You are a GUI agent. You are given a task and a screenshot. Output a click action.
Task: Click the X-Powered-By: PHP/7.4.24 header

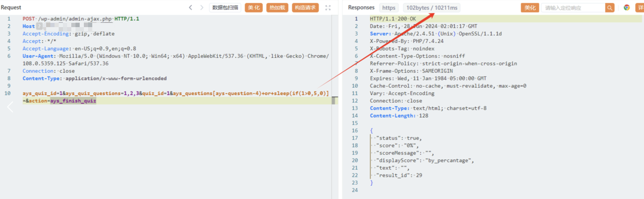click(407, 41)
